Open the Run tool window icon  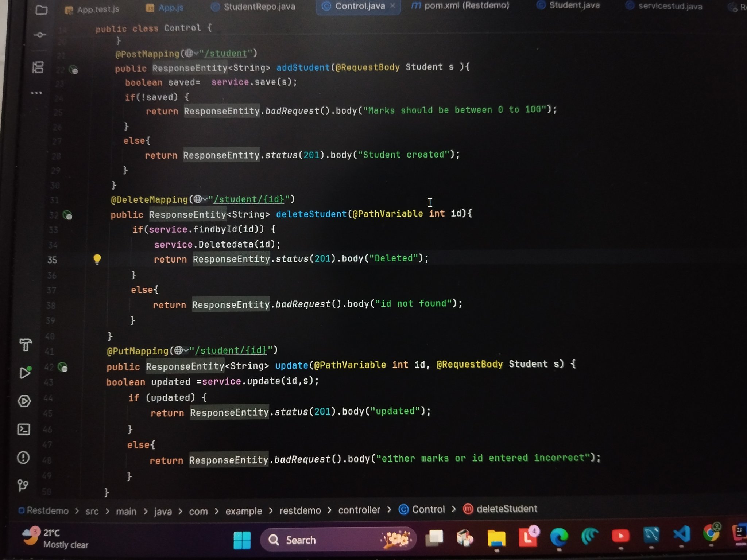(x=25, y=373)
